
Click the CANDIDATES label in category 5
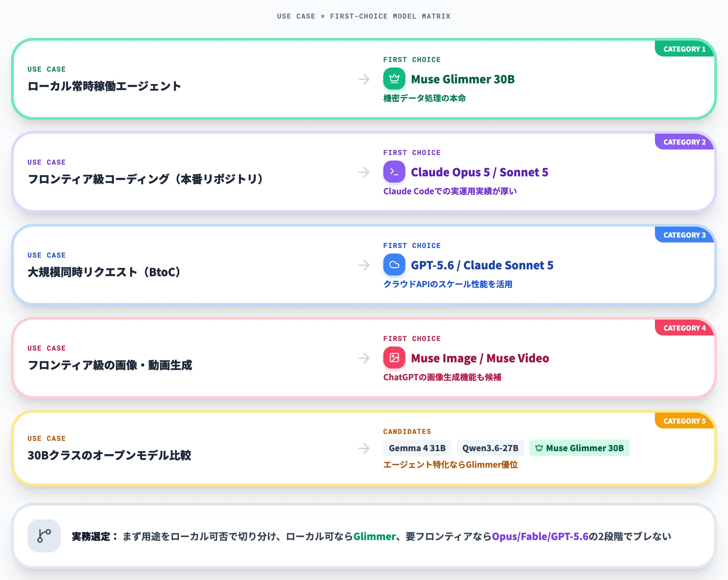(407, 432)
